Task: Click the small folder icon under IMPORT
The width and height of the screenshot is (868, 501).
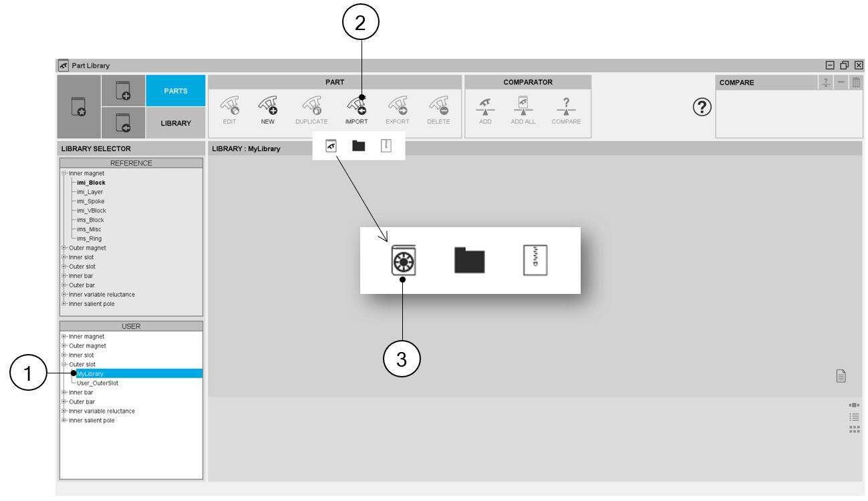Action: point(359,146)
